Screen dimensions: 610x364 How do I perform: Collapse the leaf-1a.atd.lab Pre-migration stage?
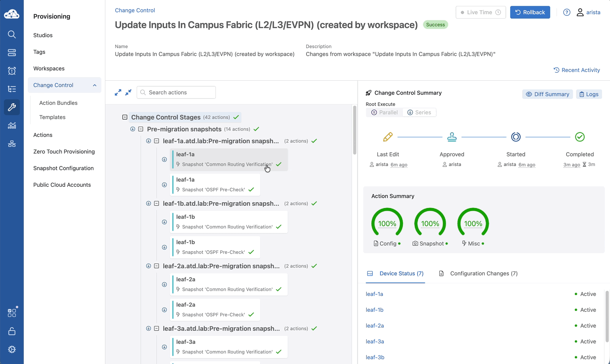click(156, 141)
